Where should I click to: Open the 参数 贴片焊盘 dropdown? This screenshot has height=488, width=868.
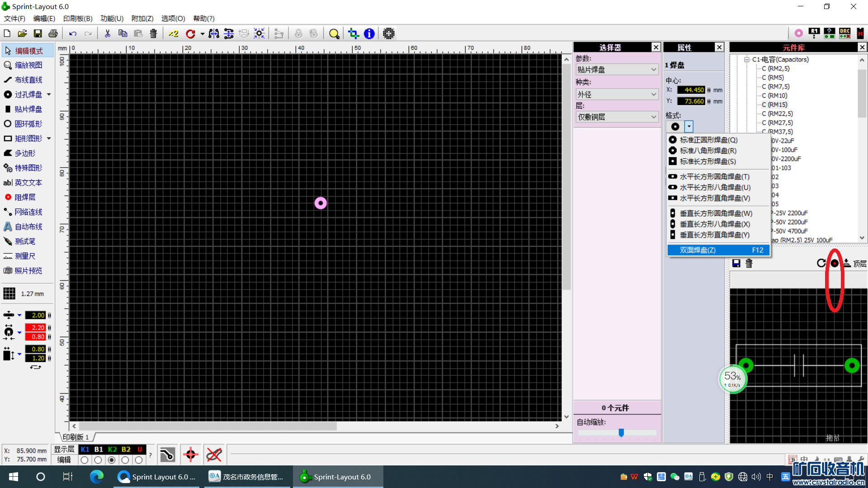point(617,70)
